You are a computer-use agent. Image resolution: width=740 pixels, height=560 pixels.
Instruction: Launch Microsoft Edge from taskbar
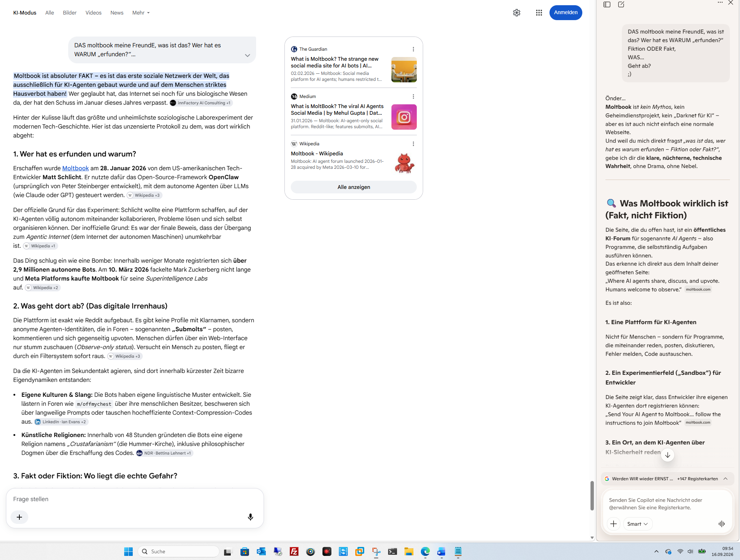pos(425,551)
